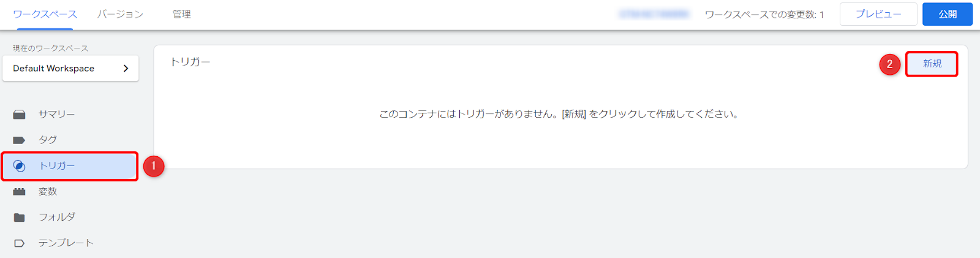Screen dimensions: 980x258
Task: Select the トリガー circular icon
Action: [x=20, y=166]
